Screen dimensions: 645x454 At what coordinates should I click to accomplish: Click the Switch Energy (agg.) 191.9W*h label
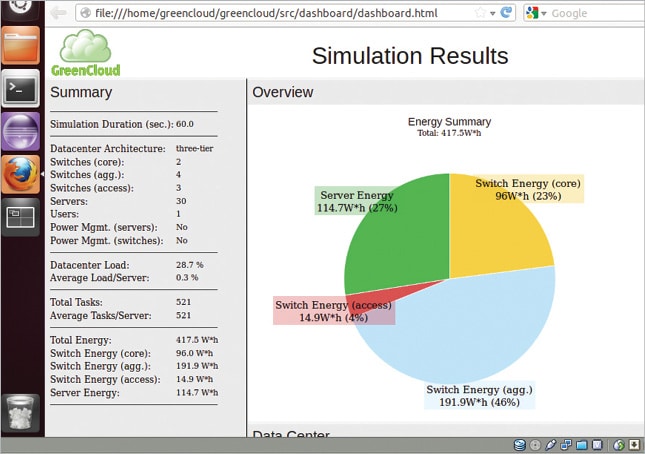coord(479,396)
